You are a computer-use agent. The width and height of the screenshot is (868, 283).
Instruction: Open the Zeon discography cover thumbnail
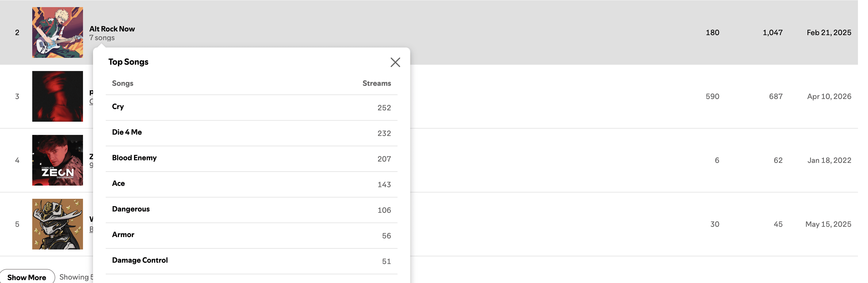coord(58,160)
